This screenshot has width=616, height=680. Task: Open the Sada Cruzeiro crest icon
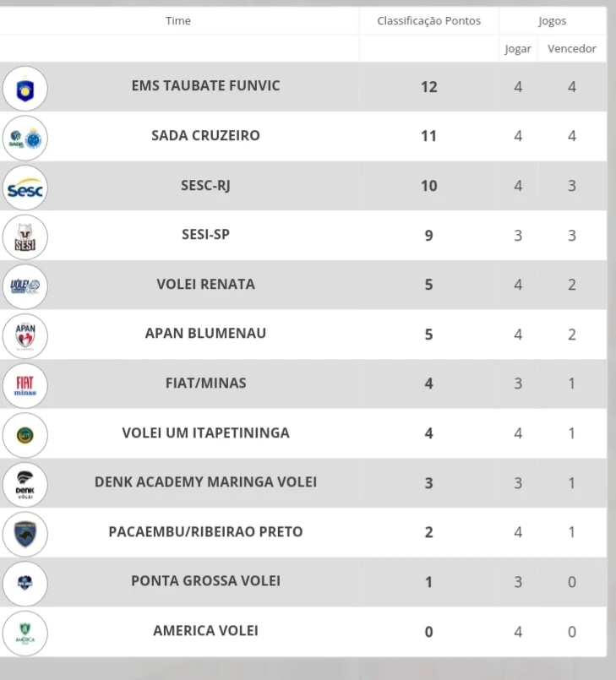(25, 139)
